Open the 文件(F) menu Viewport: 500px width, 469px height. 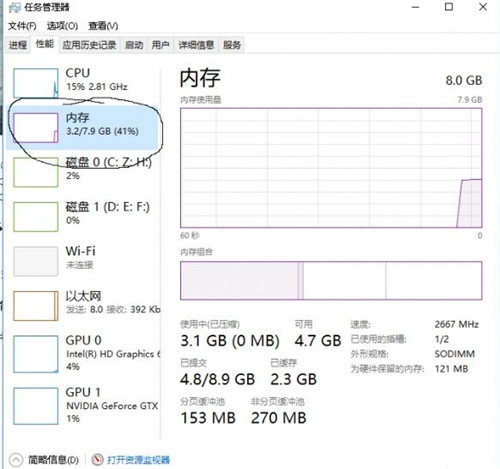tap(22, 26)
